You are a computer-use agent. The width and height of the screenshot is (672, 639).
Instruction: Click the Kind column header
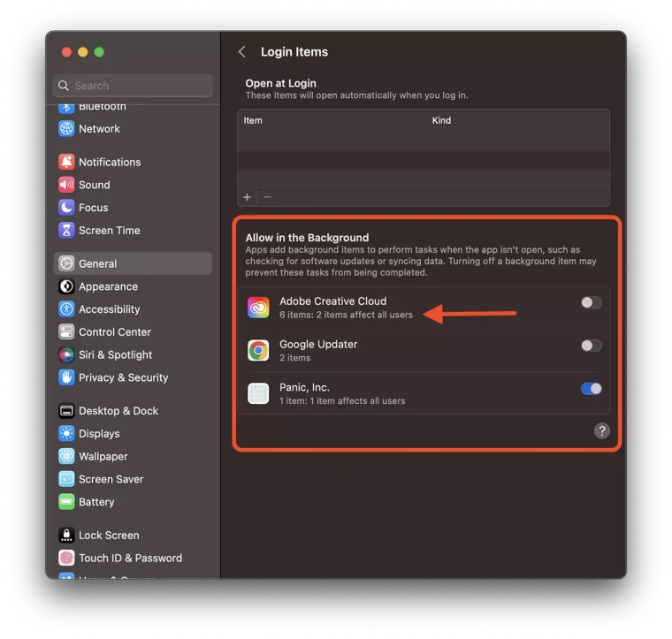pos(441,120)
